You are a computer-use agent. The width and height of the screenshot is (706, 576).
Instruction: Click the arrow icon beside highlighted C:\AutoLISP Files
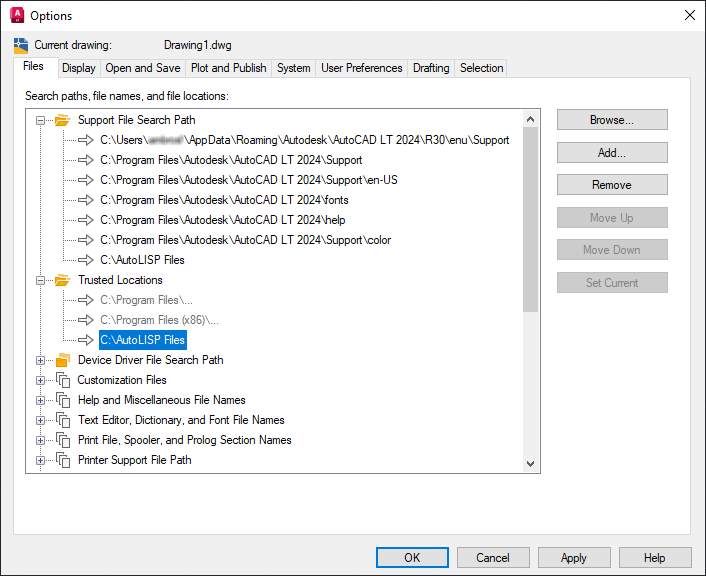click(x=86, y=340)
